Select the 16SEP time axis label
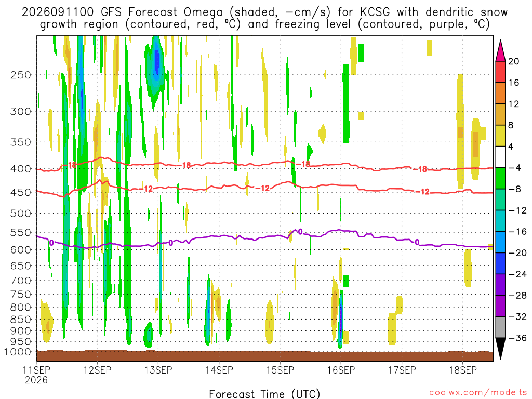 coord(341,370)
